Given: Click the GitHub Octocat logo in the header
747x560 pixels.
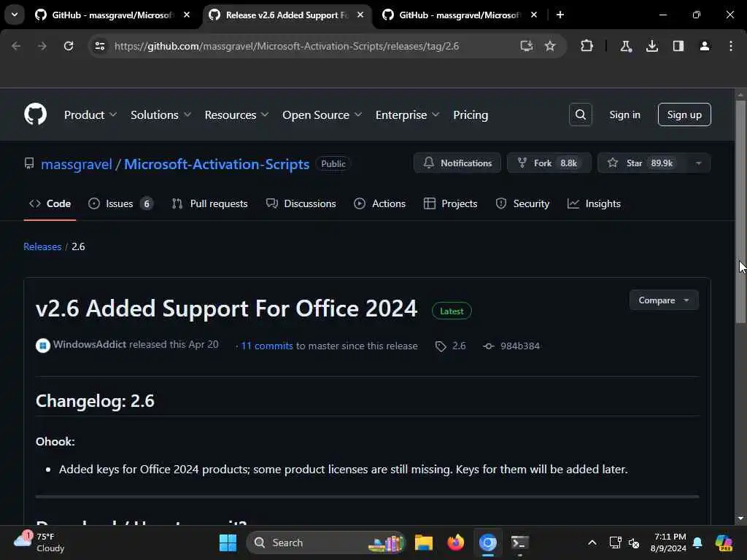Looking at the screenshot, I should click(x=35, y=114).
